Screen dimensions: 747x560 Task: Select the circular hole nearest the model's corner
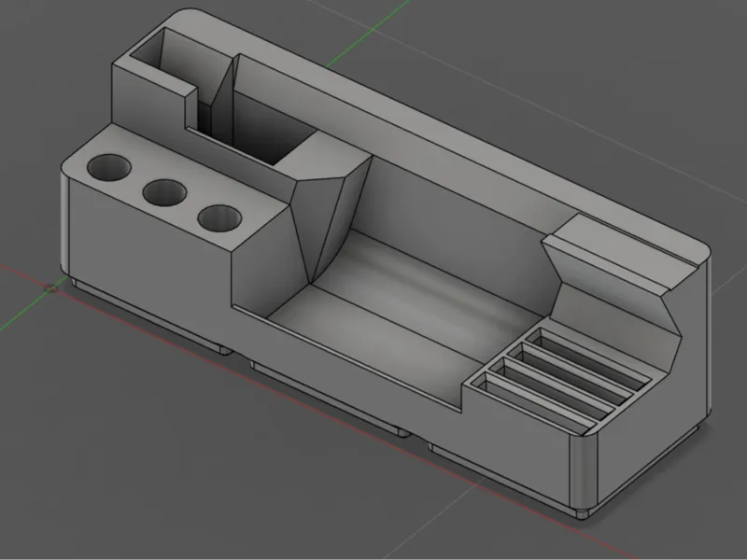(x=109, y=167)
